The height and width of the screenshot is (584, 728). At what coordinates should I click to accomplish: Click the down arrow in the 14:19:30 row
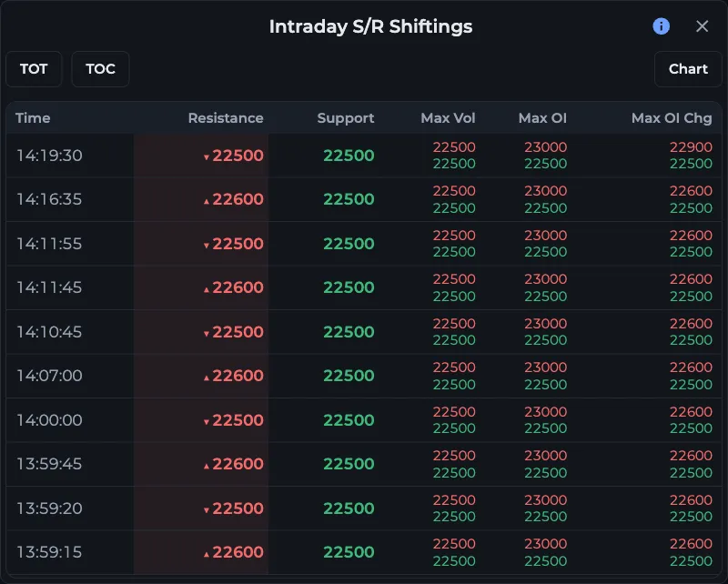coord(207,157)
